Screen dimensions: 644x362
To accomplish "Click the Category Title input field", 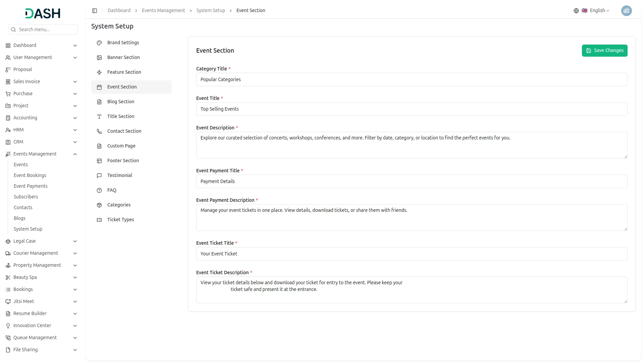I will click(412, 80).
